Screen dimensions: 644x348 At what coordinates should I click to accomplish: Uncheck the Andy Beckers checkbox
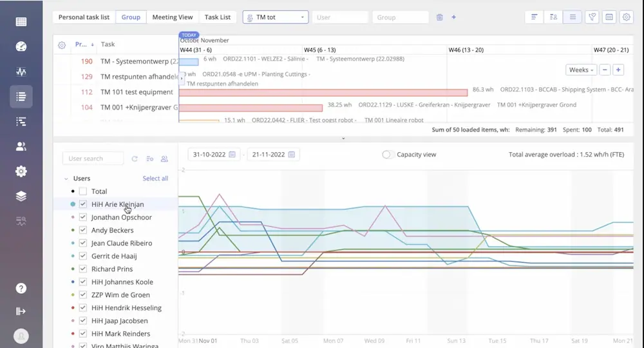pyautogui.click(x=83, y=230)
